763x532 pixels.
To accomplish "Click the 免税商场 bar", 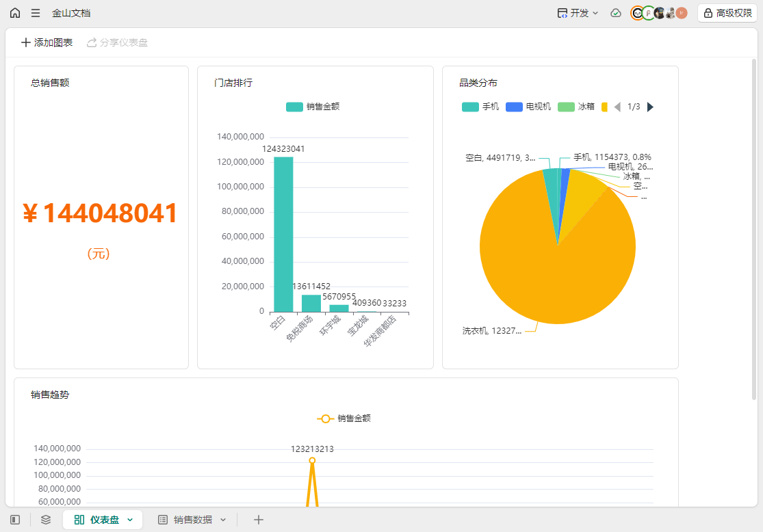I will coord(311,304).
